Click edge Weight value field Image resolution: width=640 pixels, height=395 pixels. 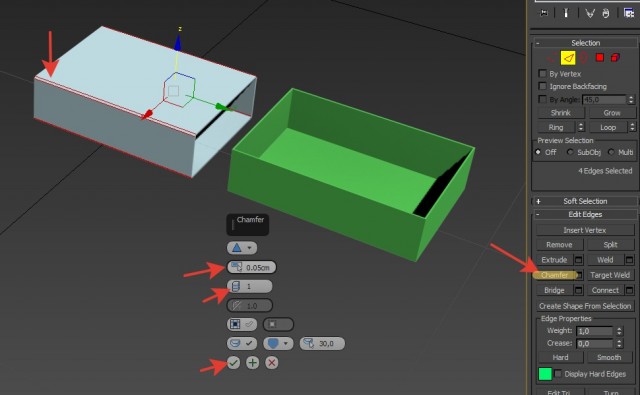click(594, 331)
